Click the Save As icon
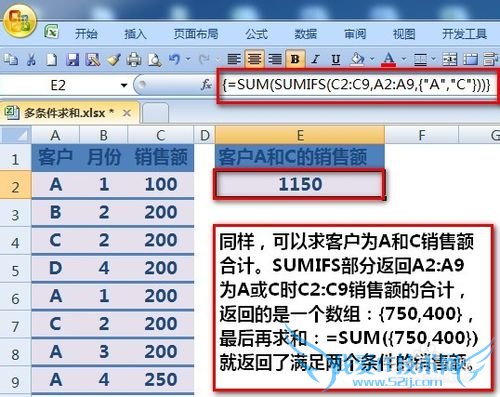 [x=93, y=60]
